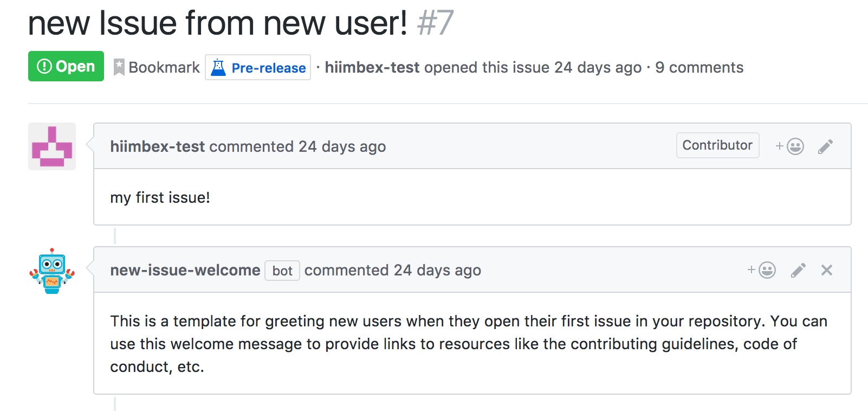Click the Pre-release flask icon
Viewport: 868px width, 411px height.
[x=218, y=68]
